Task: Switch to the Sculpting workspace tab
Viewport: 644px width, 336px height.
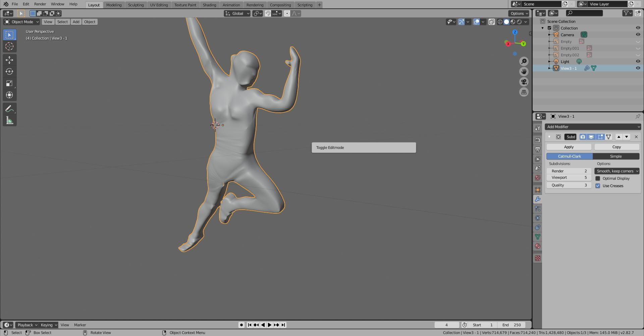Action: [136, 5]
